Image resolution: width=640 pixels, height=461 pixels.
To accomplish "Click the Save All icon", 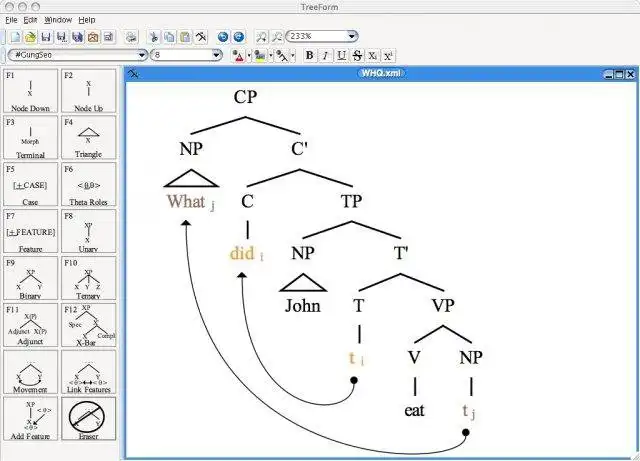I will tap(78, 37).
